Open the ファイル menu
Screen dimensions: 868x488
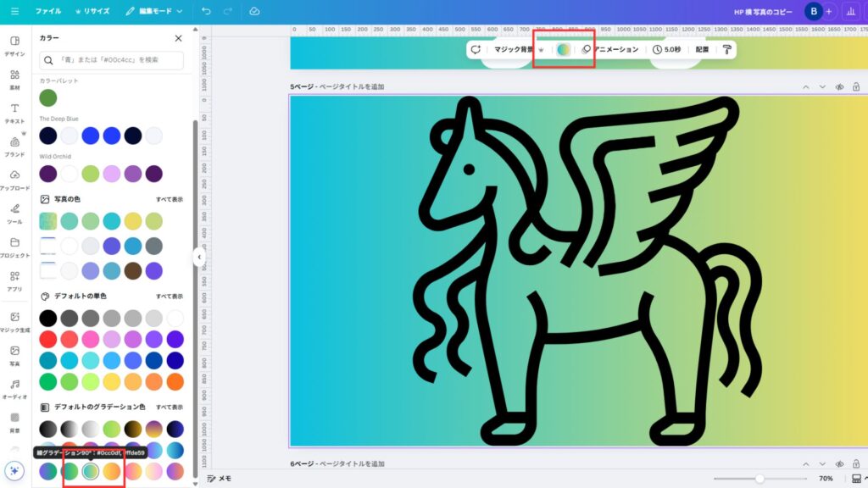point(47,12)
